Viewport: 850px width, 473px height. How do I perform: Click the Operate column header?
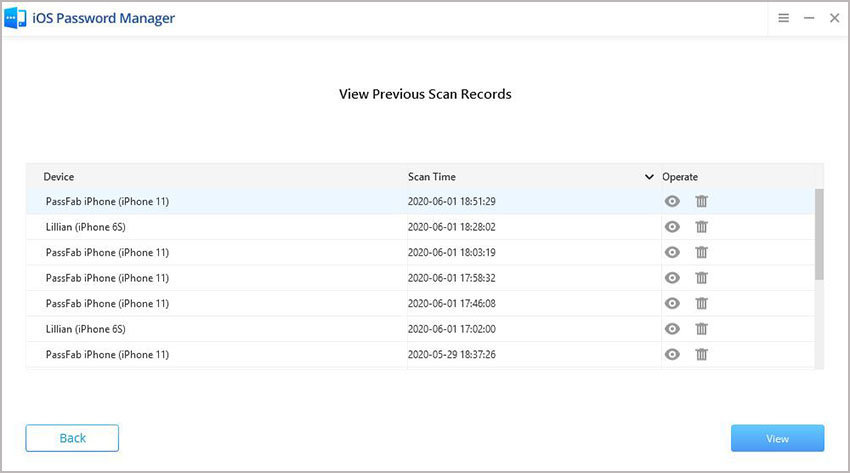(x=680, y=177)
